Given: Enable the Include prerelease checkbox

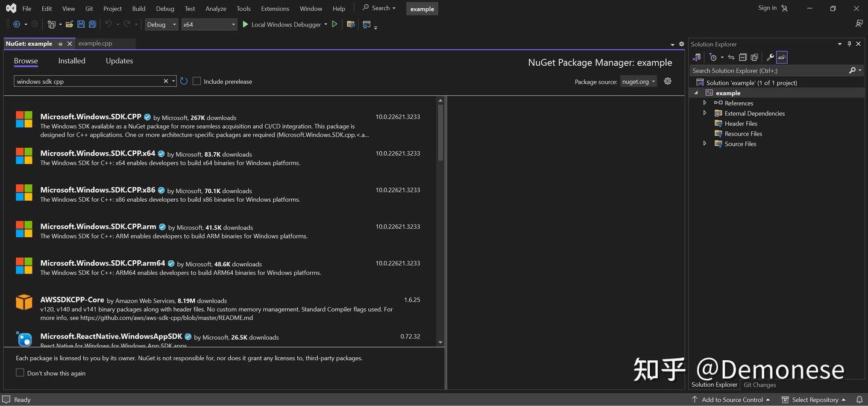Looking at the screenshot, I should [197, 81].
